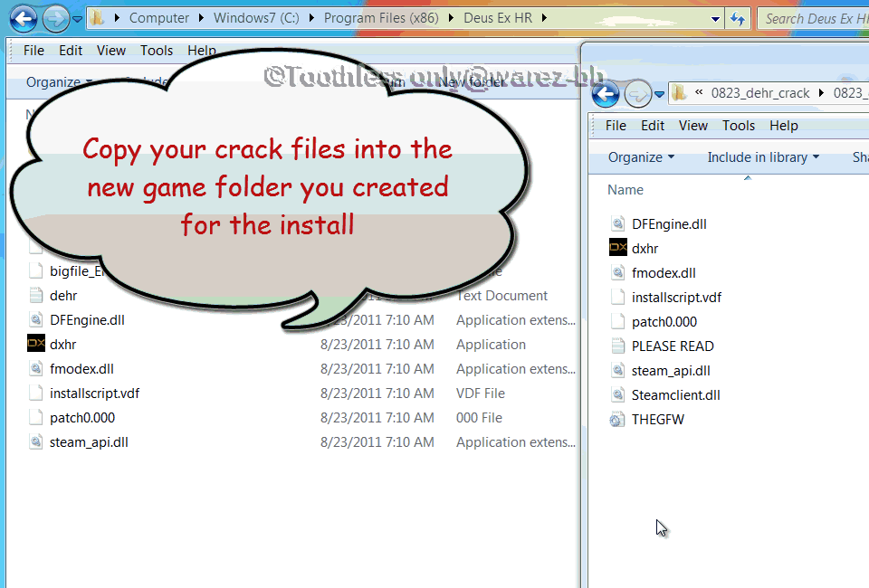Viewport: 869px width, 588px height.
Task: Select DFEngine.dll icon in crack folder
Action: coord(618,224)
